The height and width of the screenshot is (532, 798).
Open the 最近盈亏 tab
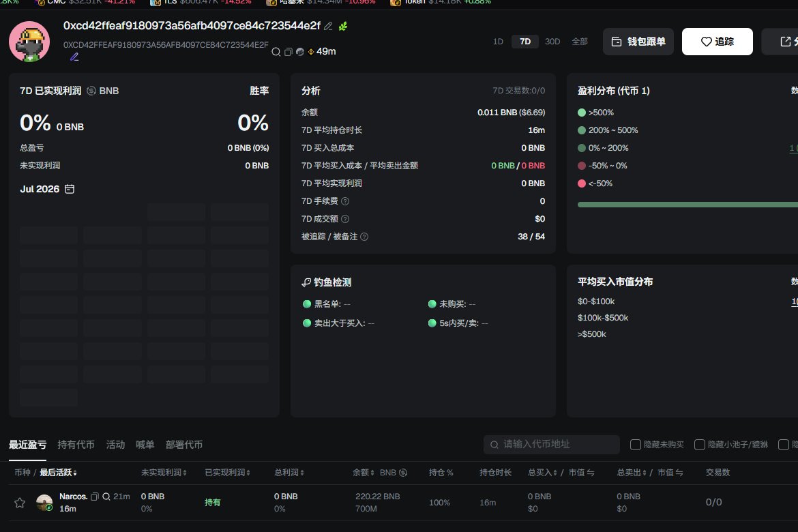pyautogui.click(x=27, y=445)
